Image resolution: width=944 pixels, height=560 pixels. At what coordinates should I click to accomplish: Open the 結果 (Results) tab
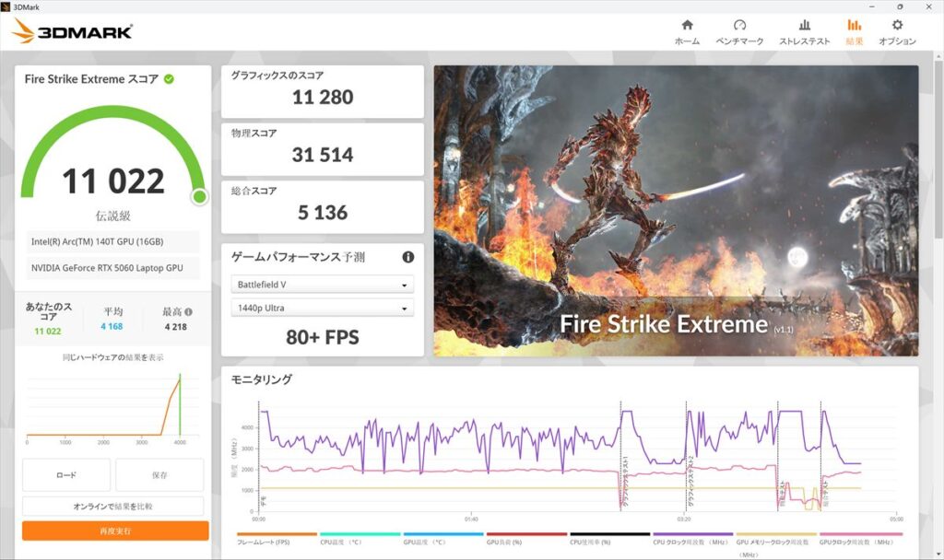click(855, 32)
